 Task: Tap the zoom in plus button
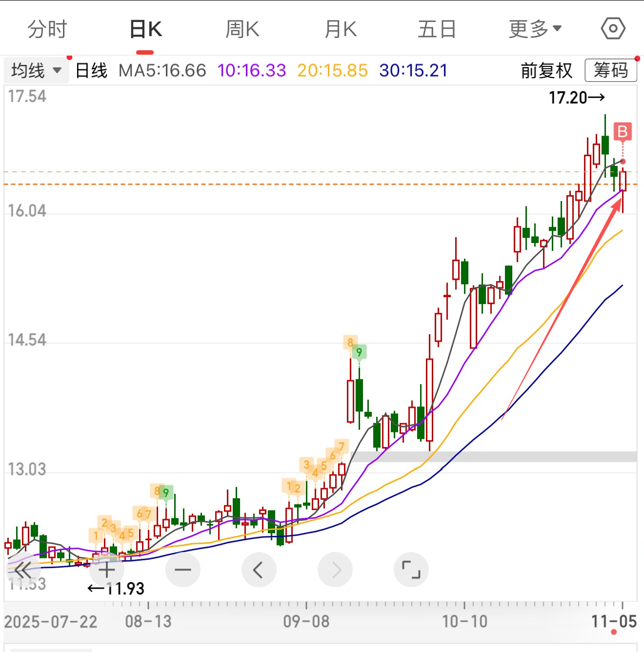(x=107, y=570)
